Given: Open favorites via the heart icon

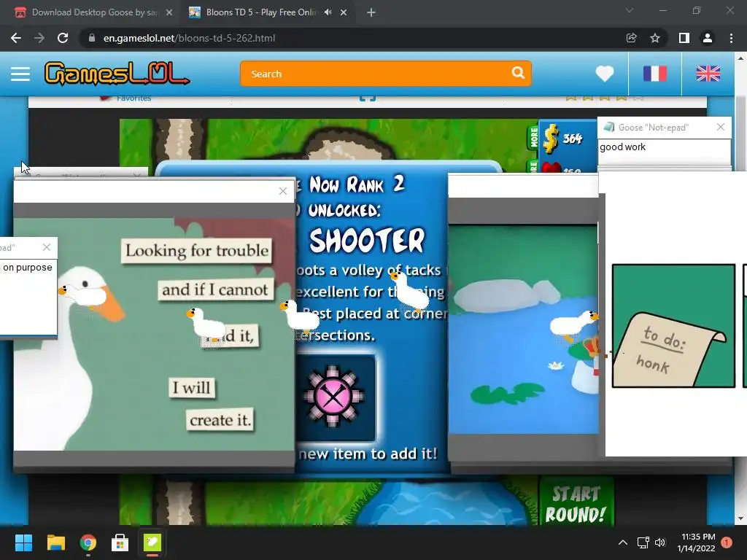Looking at the screenshot, I should 605,74.
